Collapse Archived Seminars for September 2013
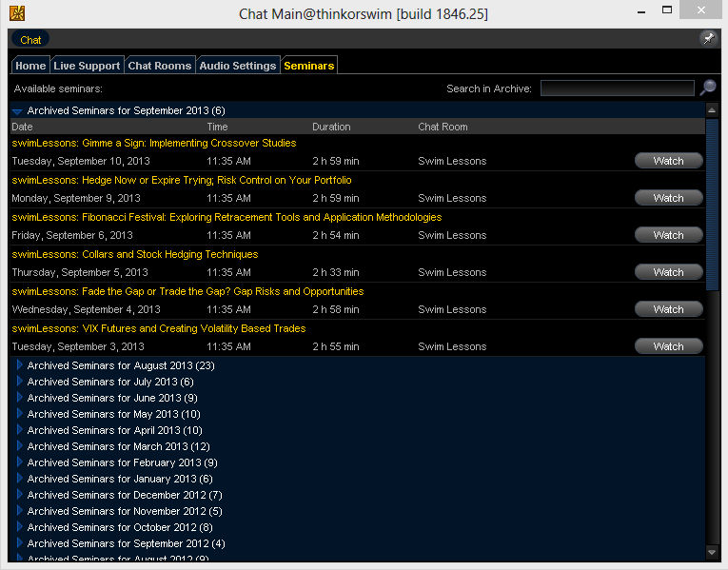Image resolution: width=728 pixels, height=570 pixels. [18, 111]
